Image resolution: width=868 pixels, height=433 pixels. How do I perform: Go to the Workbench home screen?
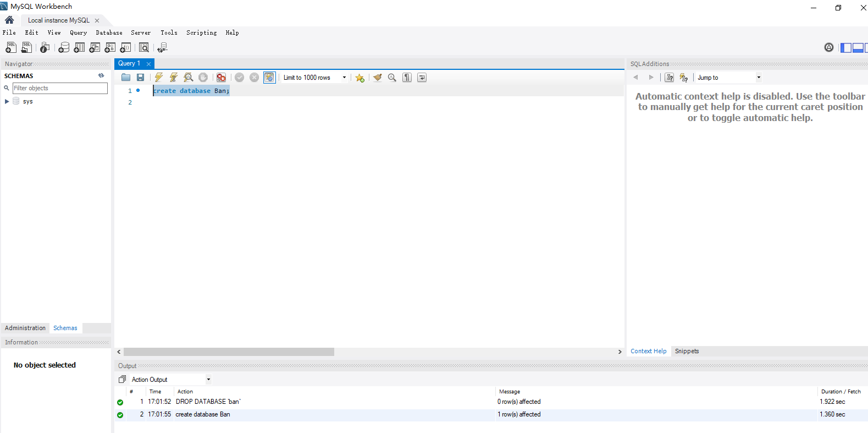tap(9, 20)
